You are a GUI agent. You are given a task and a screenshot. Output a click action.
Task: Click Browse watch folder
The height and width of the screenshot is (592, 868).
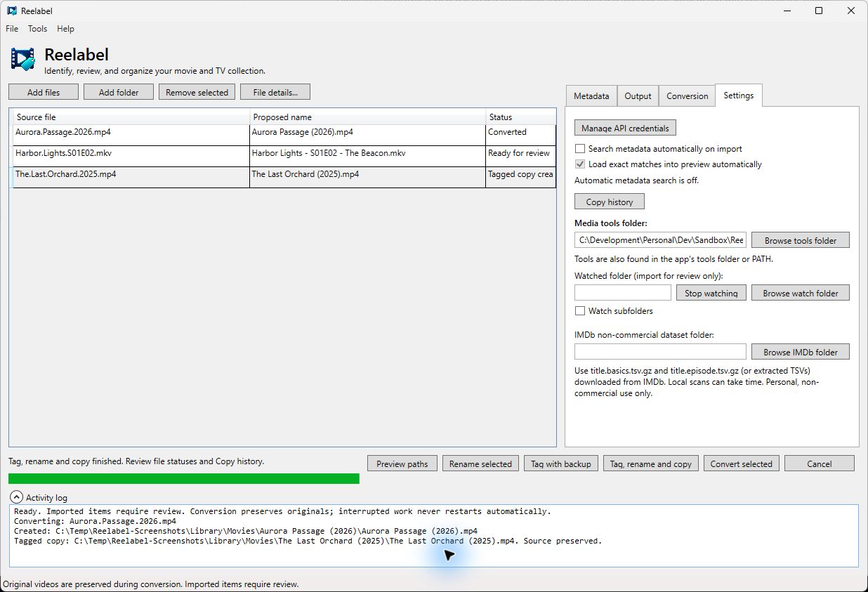pos(801,293)
